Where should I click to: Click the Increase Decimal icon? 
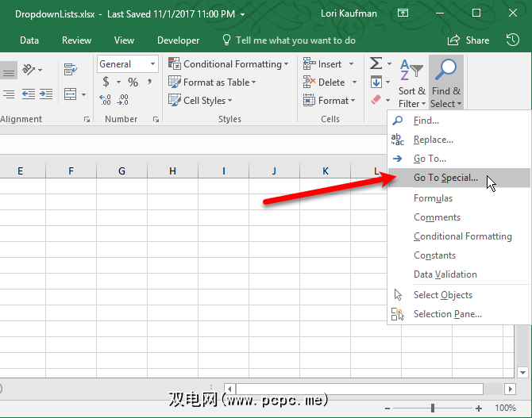[x=106, y=100]
